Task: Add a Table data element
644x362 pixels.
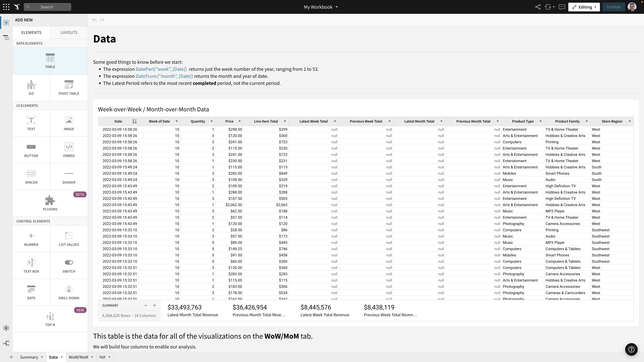Action: click(50, 61)
